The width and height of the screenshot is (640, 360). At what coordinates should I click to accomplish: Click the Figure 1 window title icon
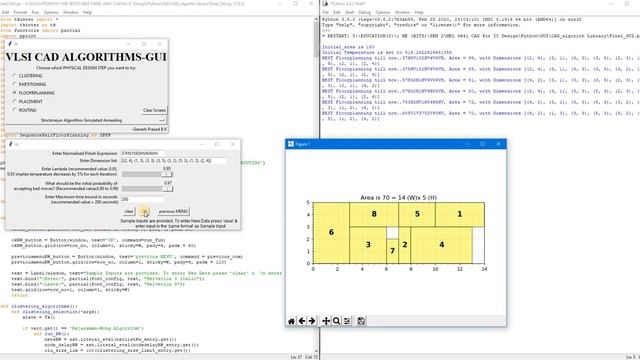pos(291,144)
